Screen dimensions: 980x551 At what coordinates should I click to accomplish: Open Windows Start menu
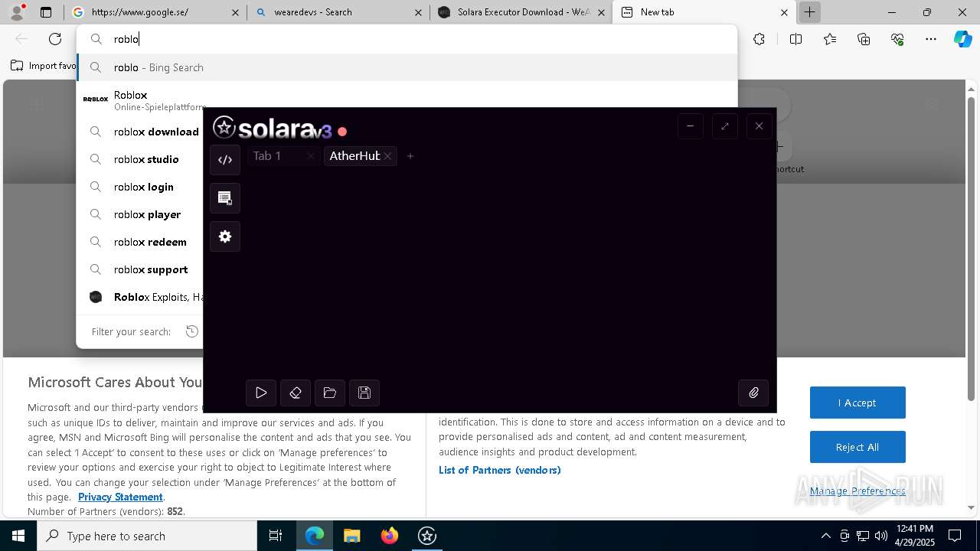18,536
